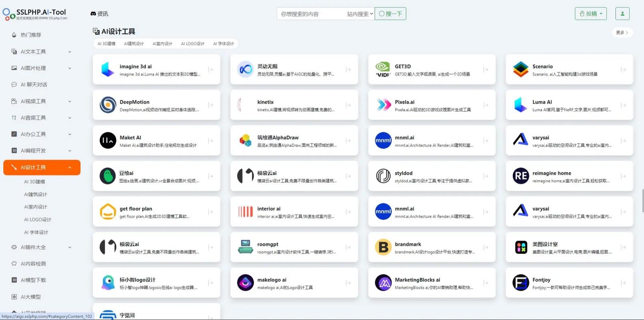
Task: Click the styldod logo icon
Action: click(x=383, y=176)
